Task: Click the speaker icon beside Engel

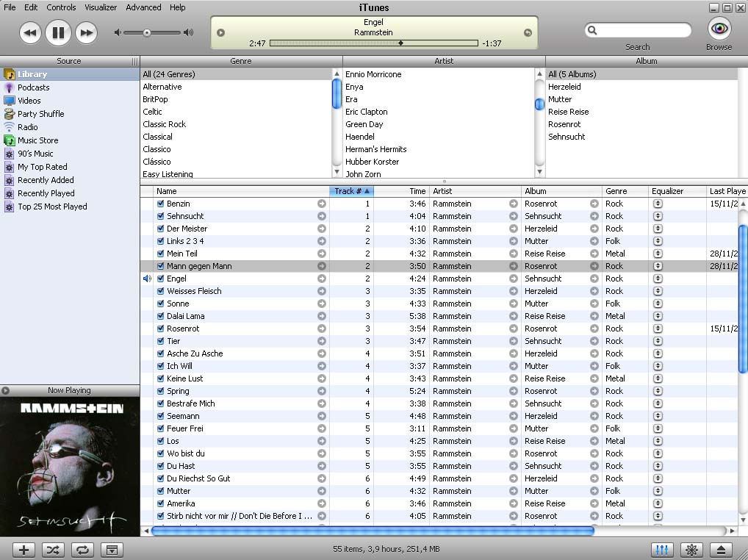Action: click(x=148, y=279)
